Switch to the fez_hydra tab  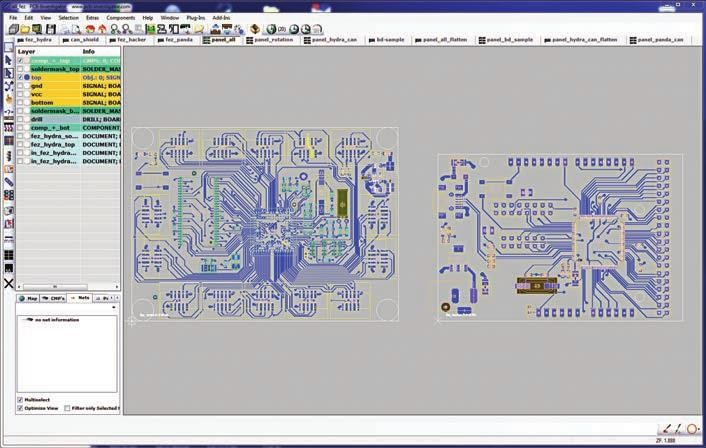(x=36, y=40)
